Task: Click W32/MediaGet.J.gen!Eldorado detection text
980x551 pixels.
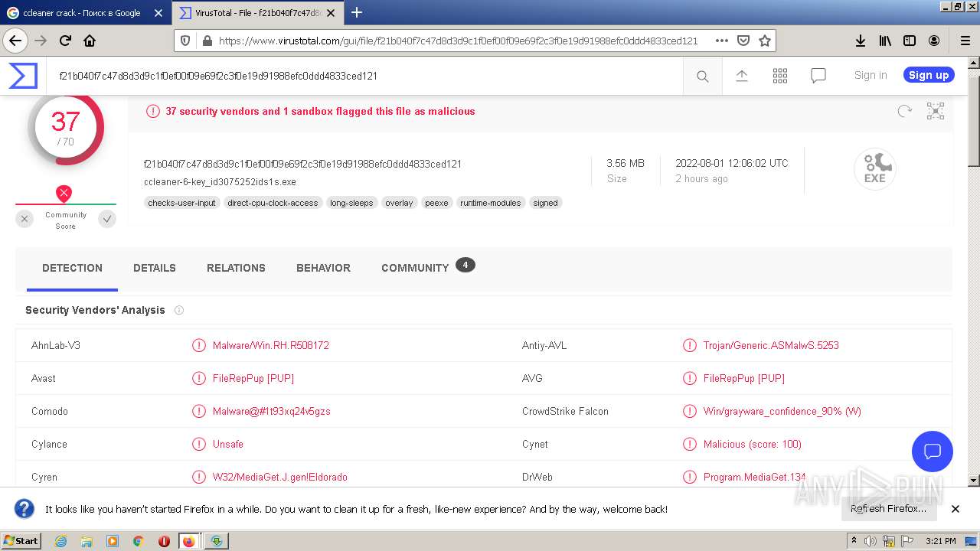Action: point(280,477)
